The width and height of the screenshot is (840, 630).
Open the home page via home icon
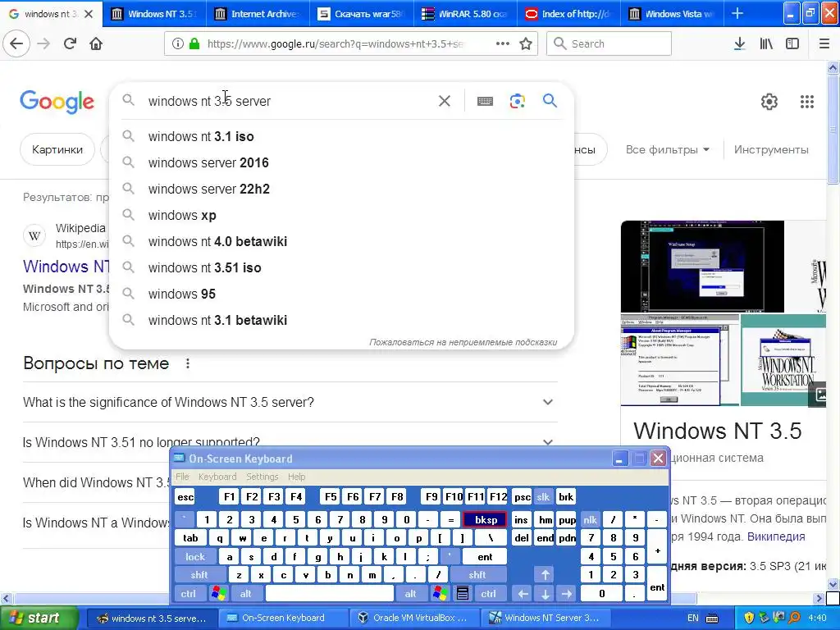point(96,43)
